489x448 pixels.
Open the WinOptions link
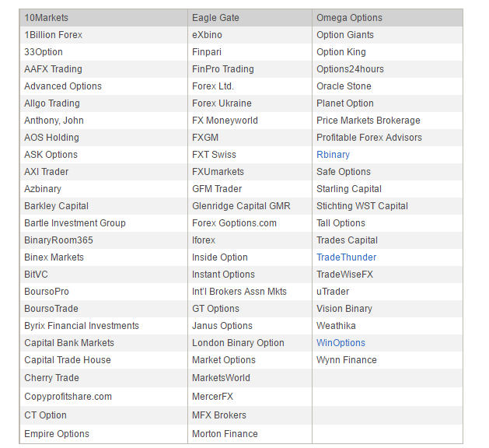click(341, 343)
